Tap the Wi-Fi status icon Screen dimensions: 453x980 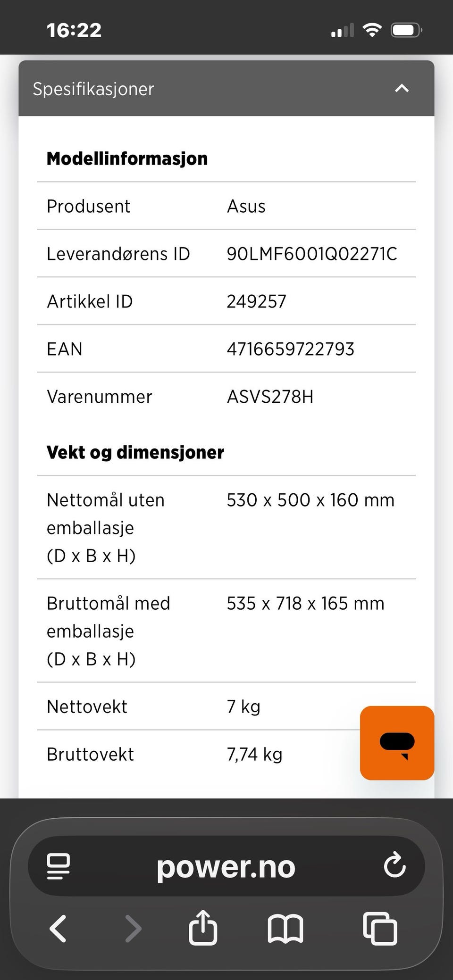point(372,30)
